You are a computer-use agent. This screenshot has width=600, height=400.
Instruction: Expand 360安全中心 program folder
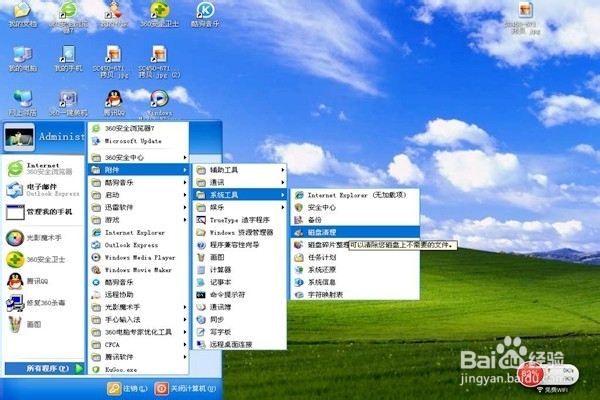(x=139, y=157)
